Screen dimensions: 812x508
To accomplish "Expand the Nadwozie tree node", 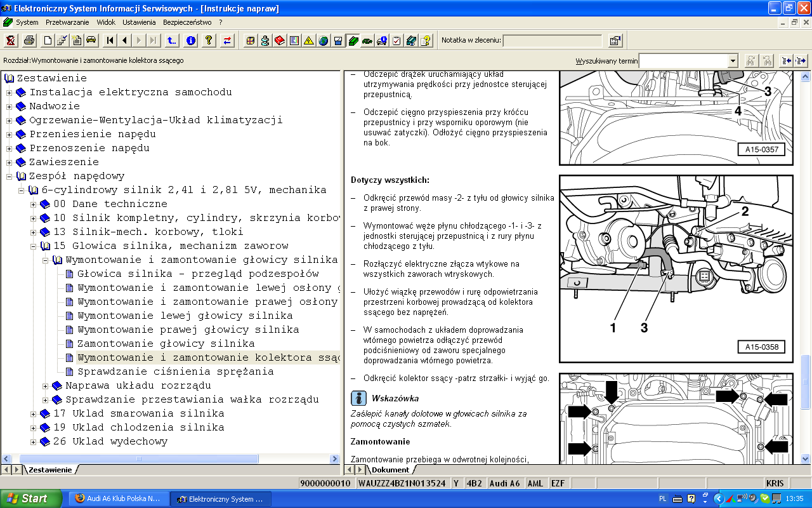I will click(10, 106).
